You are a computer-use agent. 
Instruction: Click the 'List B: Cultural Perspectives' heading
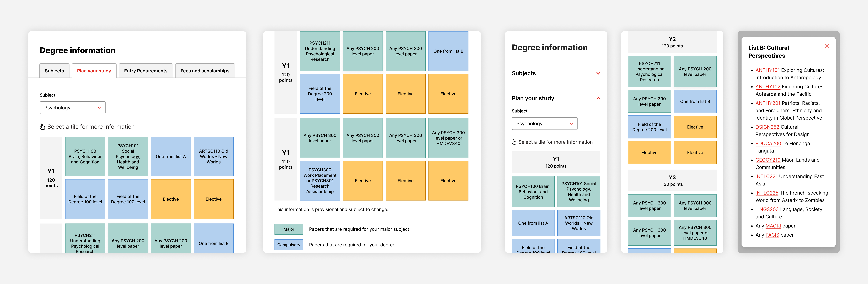[x=769, y=52]
